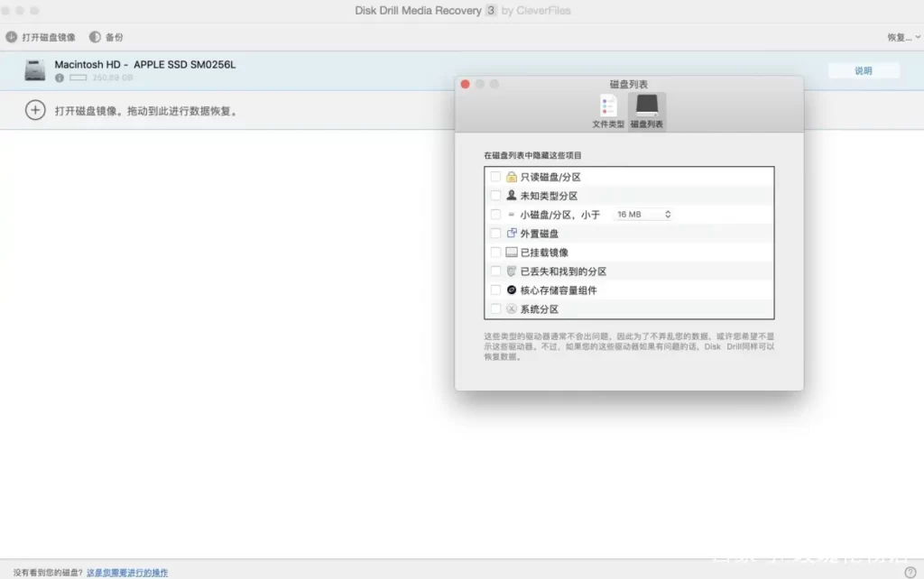Viewport: 924px width, 579px height.
Task: Click the info icon under Macintosh HD
Action: [60, 78]
